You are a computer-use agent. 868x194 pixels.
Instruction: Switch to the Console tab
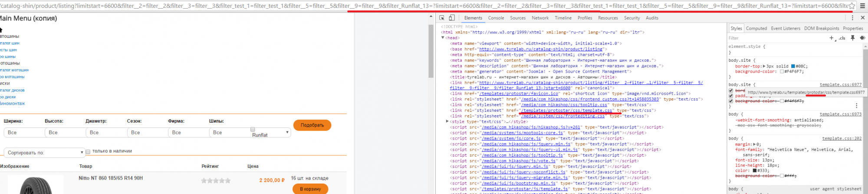pyautogui.click(x=496, y=18)
